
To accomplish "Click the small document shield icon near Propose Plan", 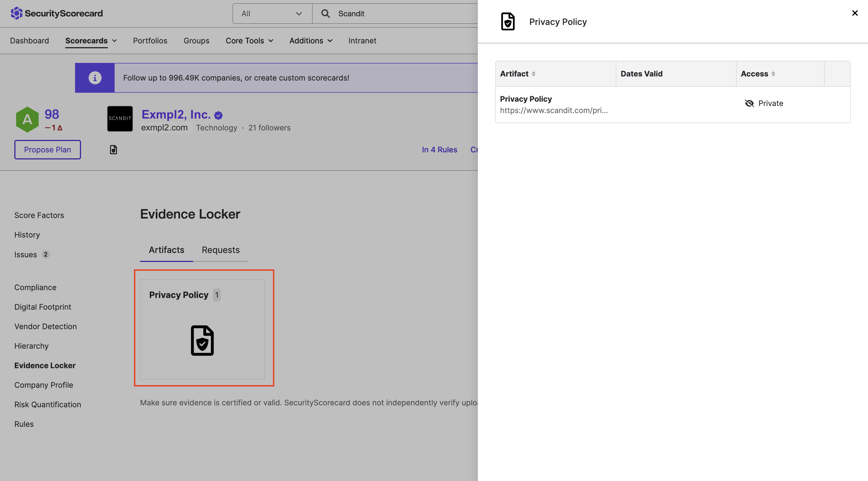I will click(x=114, y=149).
